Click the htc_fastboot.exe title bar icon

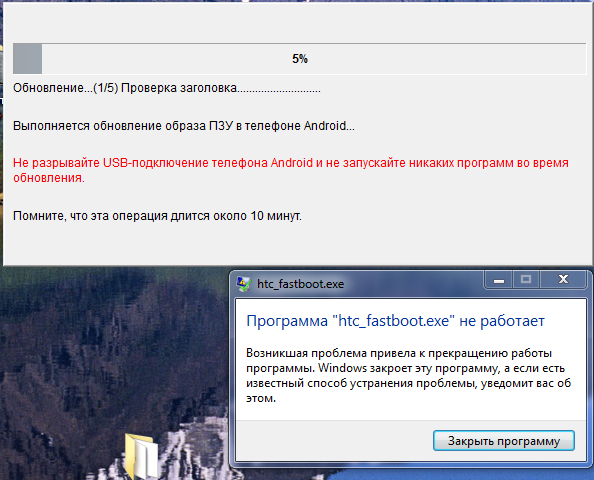click(x=243, y=284)
